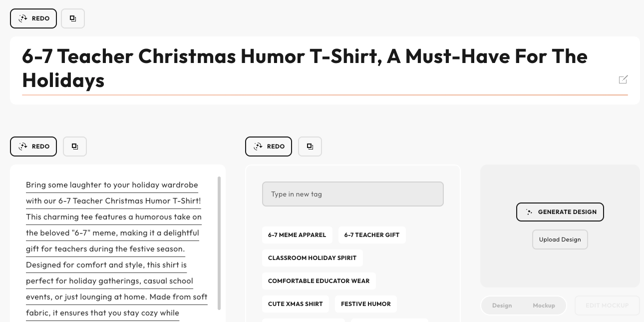Switch to the Design view toggle
Image resolution: width=644 pixels, height=322 pixels.
tap(502, 305)
